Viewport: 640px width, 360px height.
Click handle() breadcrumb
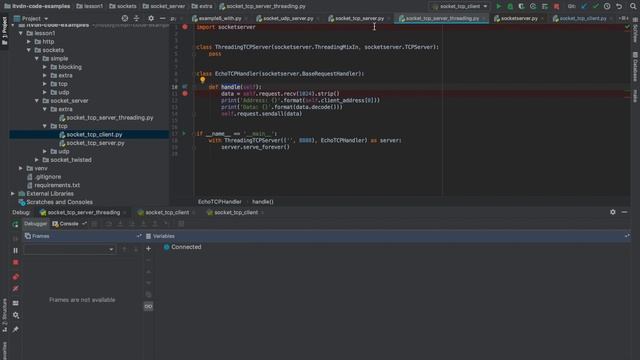click(263, 202)
